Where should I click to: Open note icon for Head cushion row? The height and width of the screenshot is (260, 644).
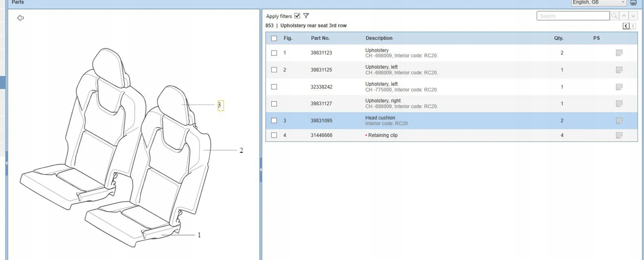619,120
